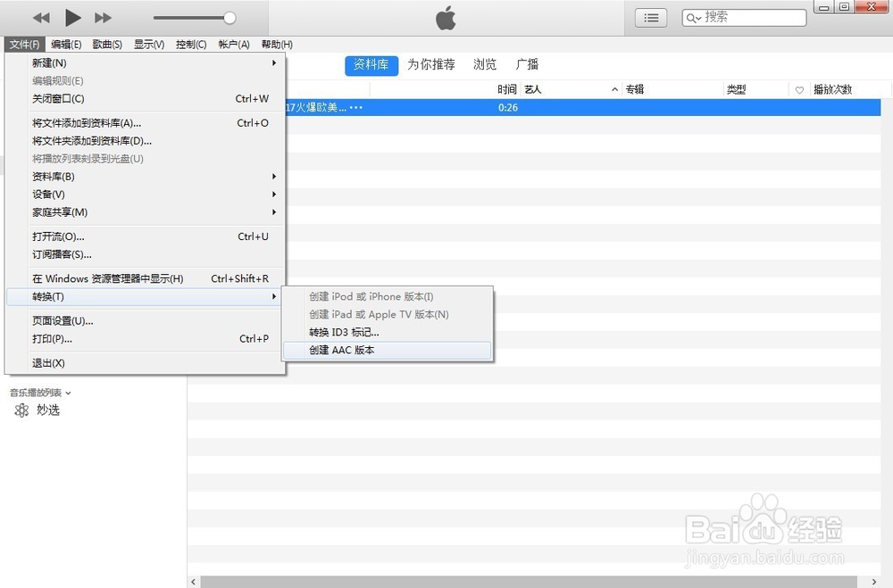Screen dimensions: 893x588
Task: Sort by the 播放次数 column header
Action: (x=832, y=89)
